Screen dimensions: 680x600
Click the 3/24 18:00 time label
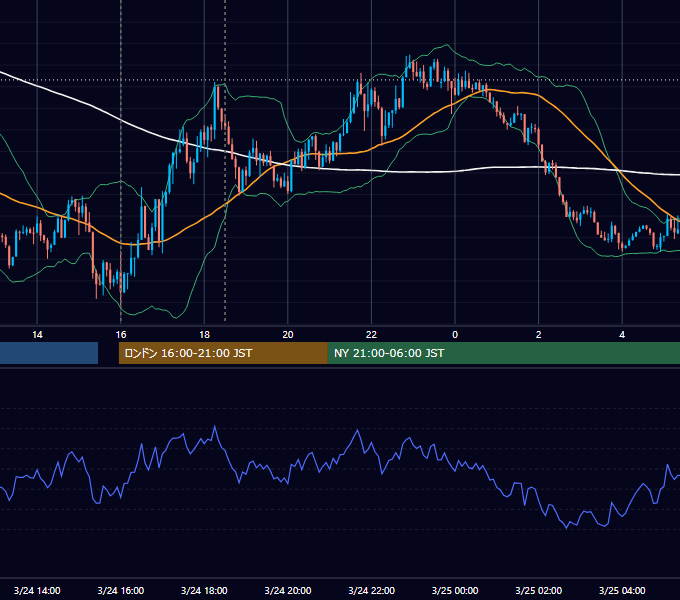204,590
